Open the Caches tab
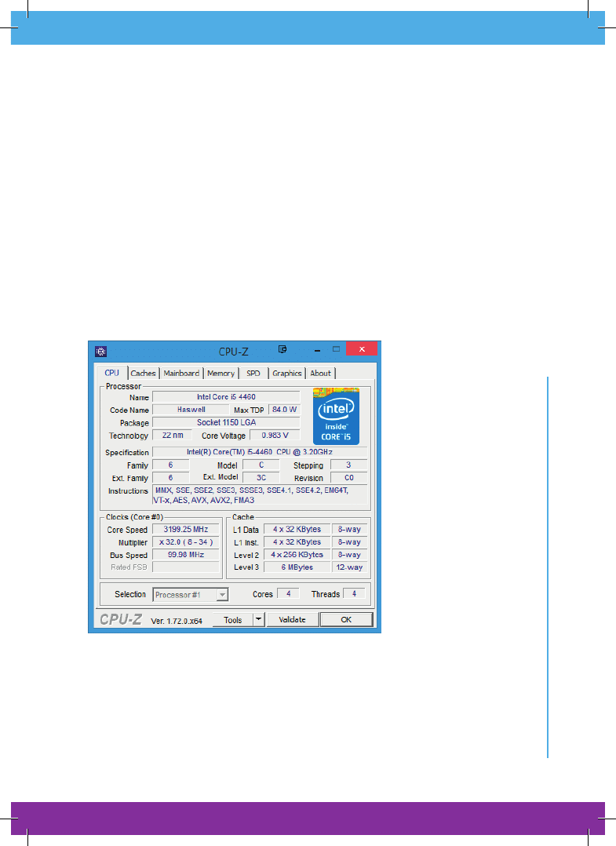Viewport: 616px width, 846px height. (143, 374)
